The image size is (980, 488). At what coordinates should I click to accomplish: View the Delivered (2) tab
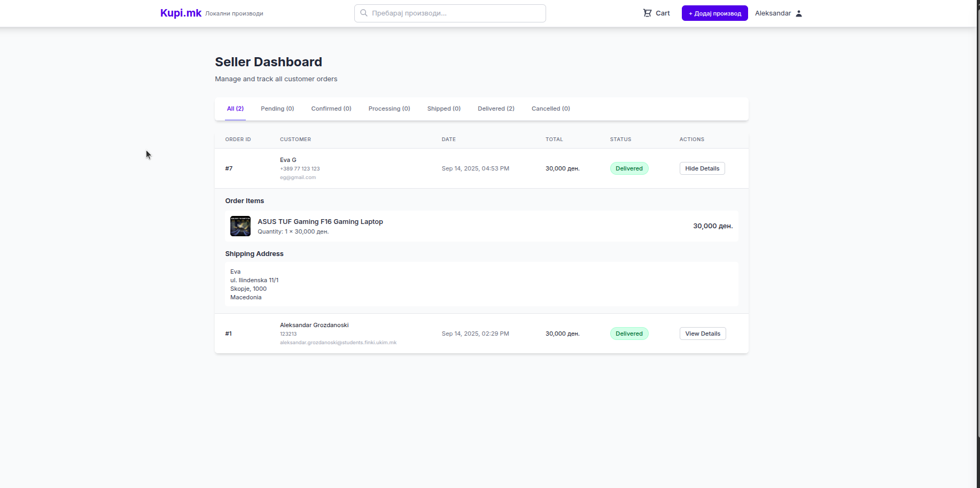point(496,109)
